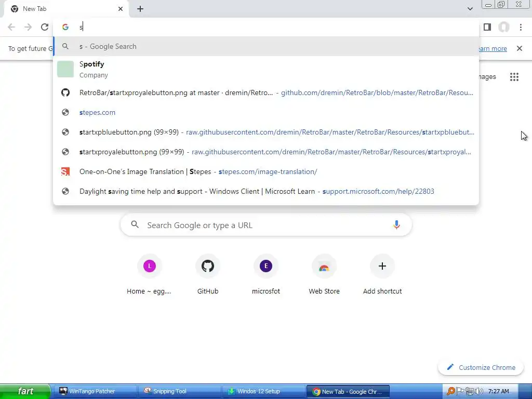
Task: Click the Add shortcut button
Action: pos(382,275)
